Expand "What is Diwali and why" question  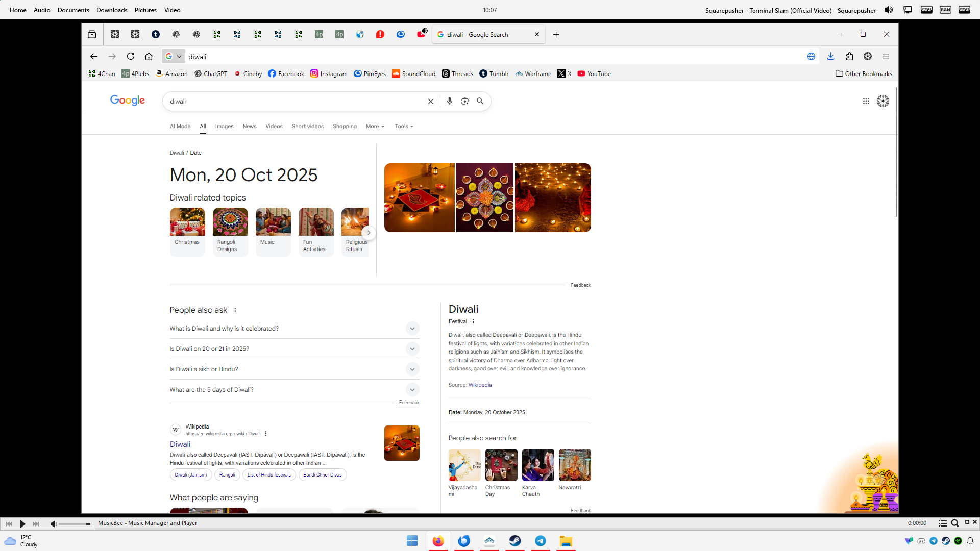(x=412, y=329)
